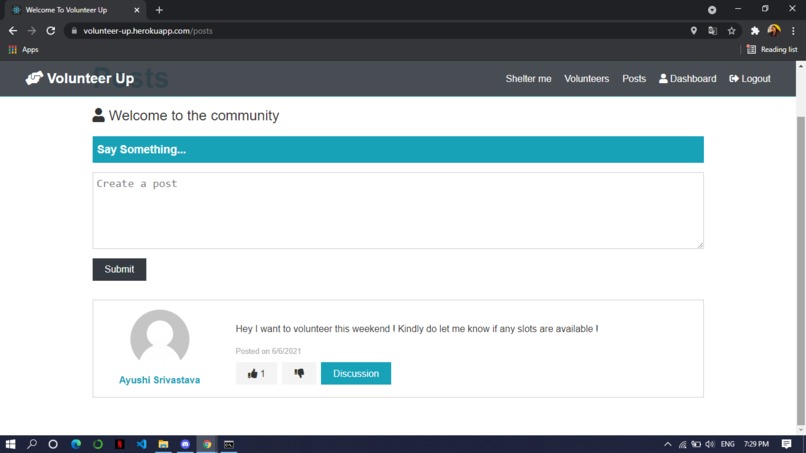
Task: Click the ENG language indicator
Action: click(x=727, y=444)
